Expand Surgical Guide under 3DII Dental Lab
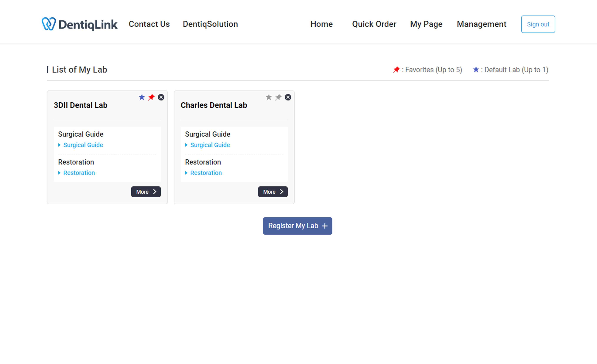 [x=83, y=145]
